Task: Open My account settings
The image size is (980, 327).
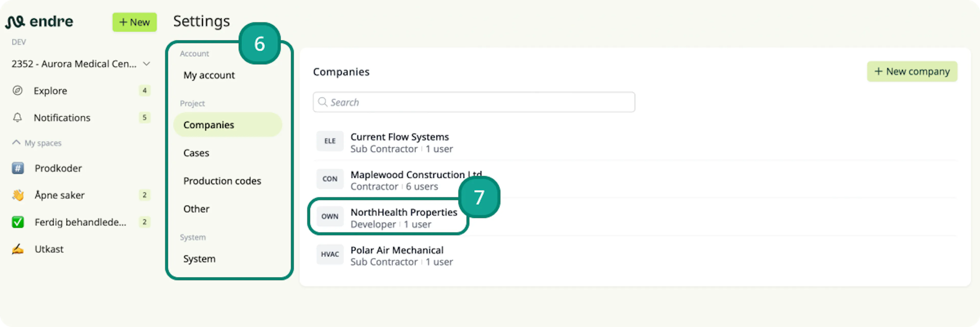Action: pyautogui.click(x=209, y=75)
